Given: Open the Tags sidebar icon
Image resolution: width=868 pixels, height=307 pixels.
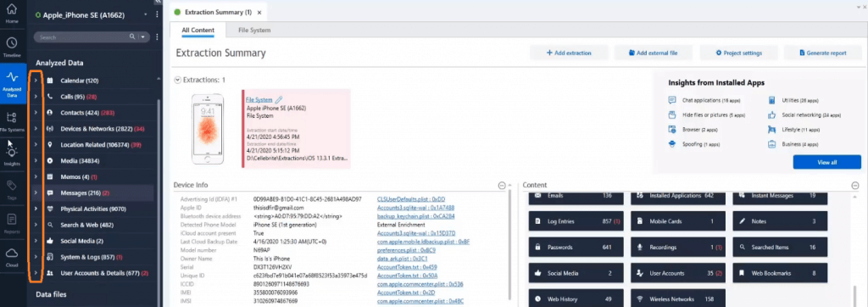Looking at the screenshot, I should (x=12, y=188).
